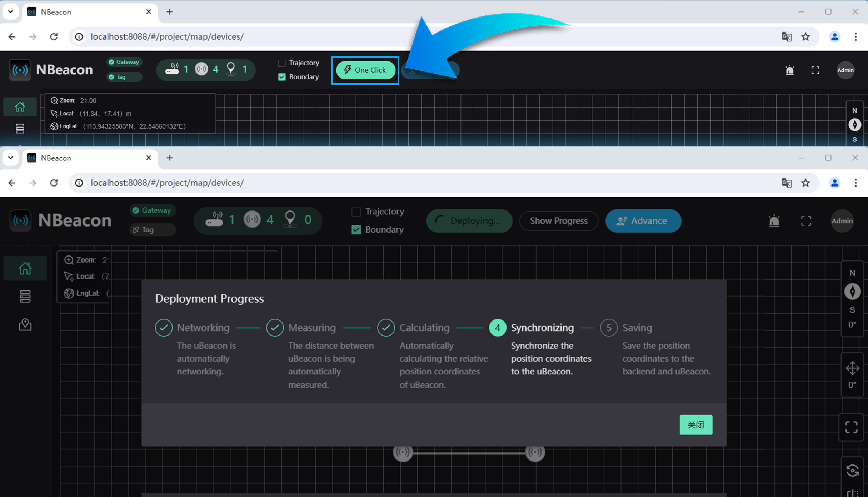Reload page in top browser
Image resolution: width=868 pixels, height=497 pixels.
pyautogui.click(x=54, y=36)
